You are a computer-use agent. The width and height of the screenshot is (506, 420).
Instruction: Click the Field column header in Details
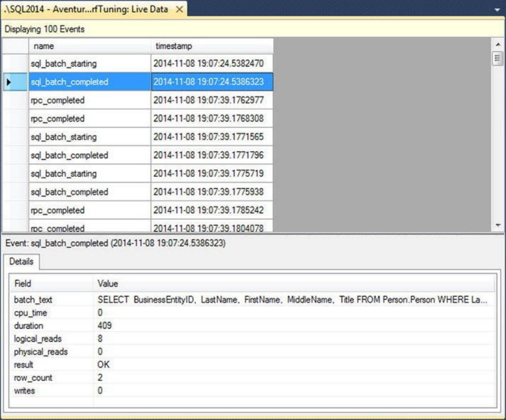click(52, 284)
